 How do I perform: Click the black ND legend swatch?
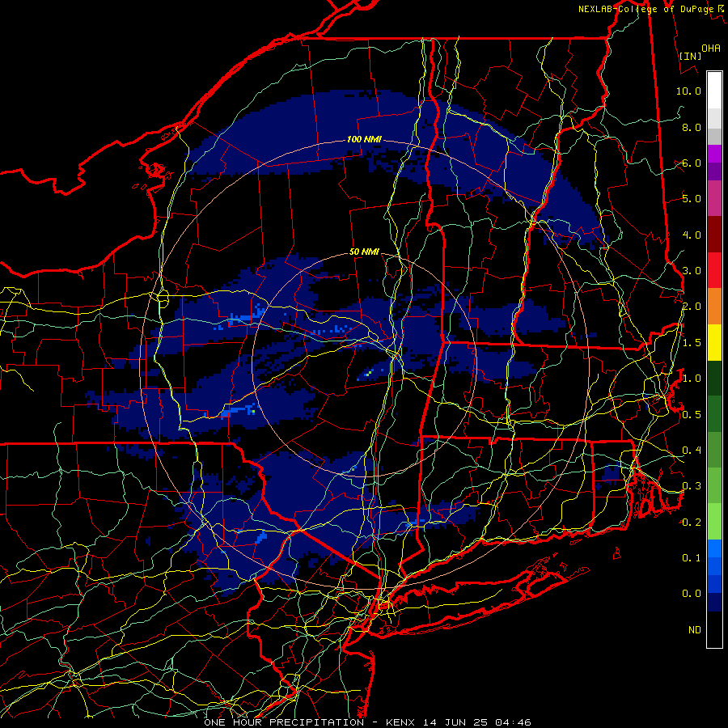(714, 629)
